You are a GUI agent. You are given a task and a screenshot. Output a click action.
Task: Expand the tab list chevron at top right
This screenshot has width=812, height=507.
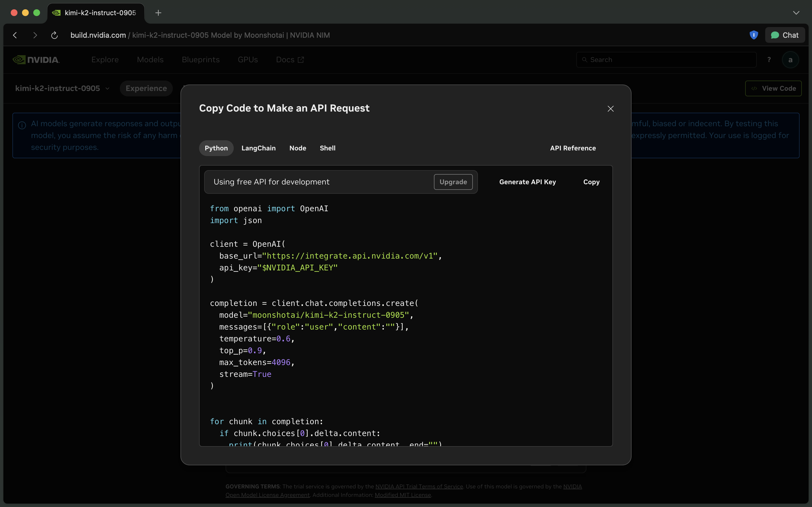[796, 13]
